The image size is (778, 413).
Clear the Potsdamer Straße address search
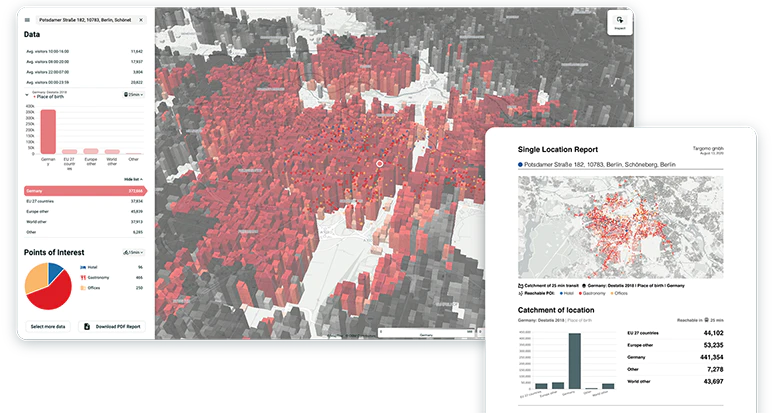tap(141, 20)
